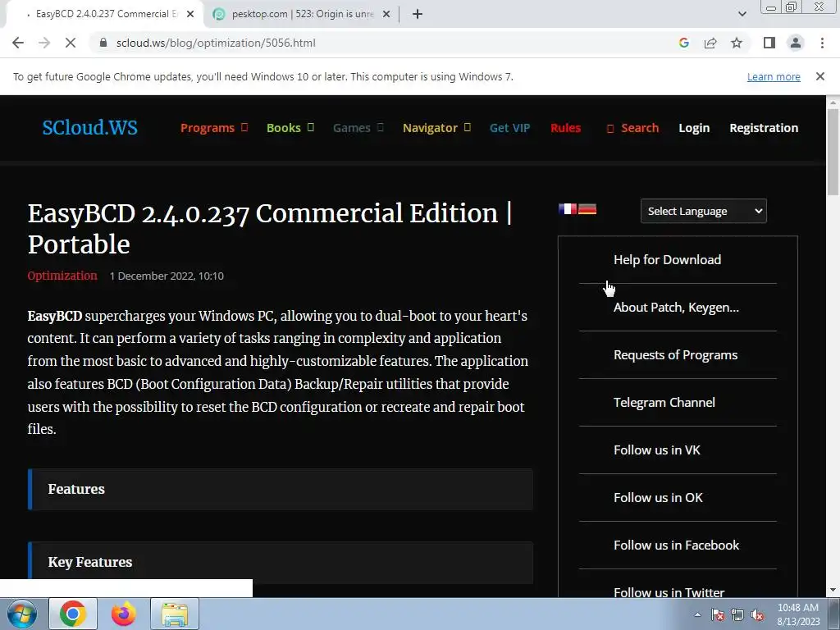Open the Telegram Channel link
This screenshot has width=840, height=630.
pyautogui.click(x=664, y=402)
